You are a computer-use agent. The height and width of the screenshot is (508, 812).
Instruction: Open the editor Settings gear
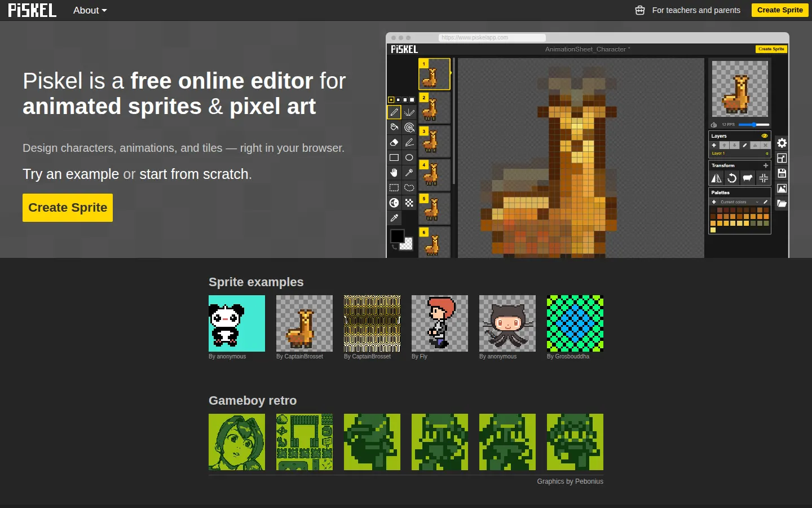[x=782, y=143]
